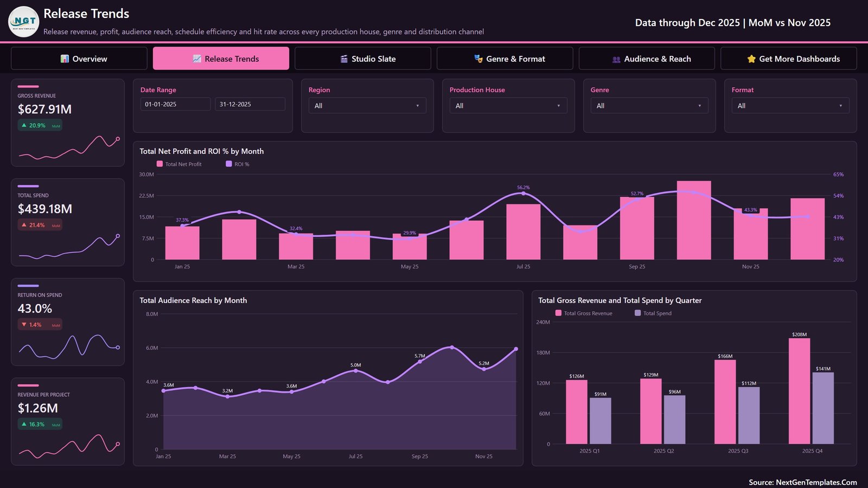Expand the Region dropdown
The height and width of the screenshot is (488, 868).
367,106
